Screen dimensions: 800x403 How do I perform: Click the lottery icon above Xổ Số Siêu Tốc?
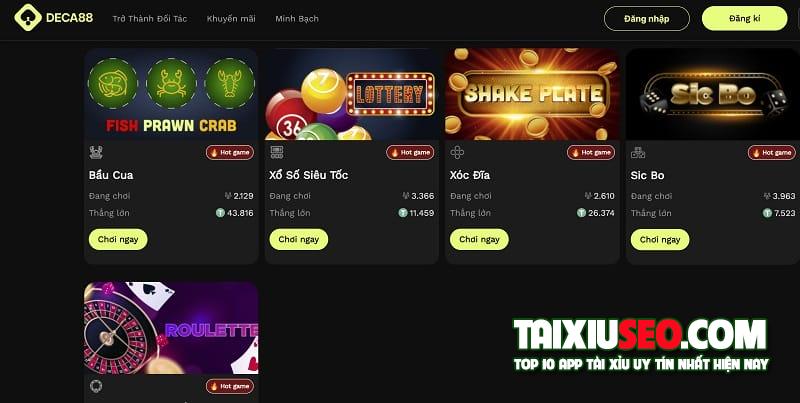point(277,152)
